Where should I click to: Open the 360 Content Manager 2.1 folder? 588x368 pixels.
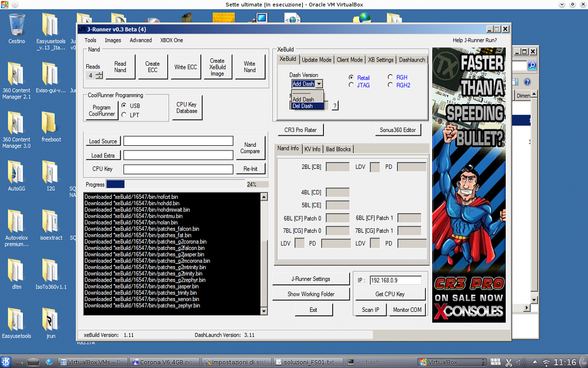coord(16,74)
